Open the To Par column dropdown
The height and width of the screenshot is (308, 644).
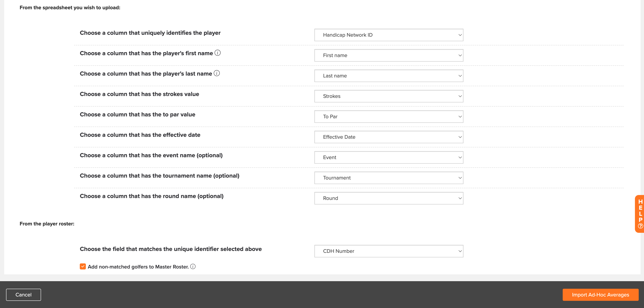pyautogui.click(x=389, y=117)
